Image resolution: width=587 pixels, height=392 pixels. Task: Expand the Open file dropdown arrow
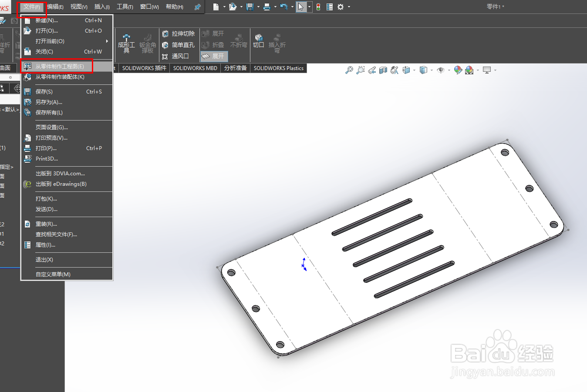(241, 7)
